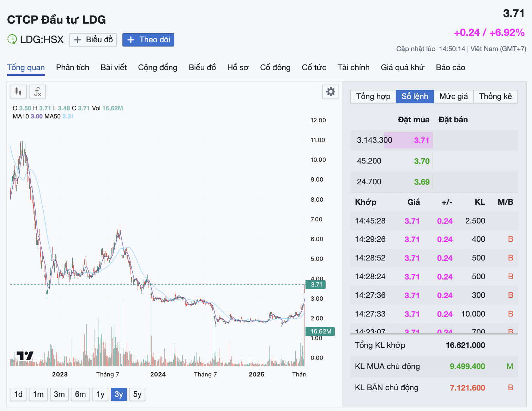
Task: Set chart range to 1d
Action: point(18,394)
